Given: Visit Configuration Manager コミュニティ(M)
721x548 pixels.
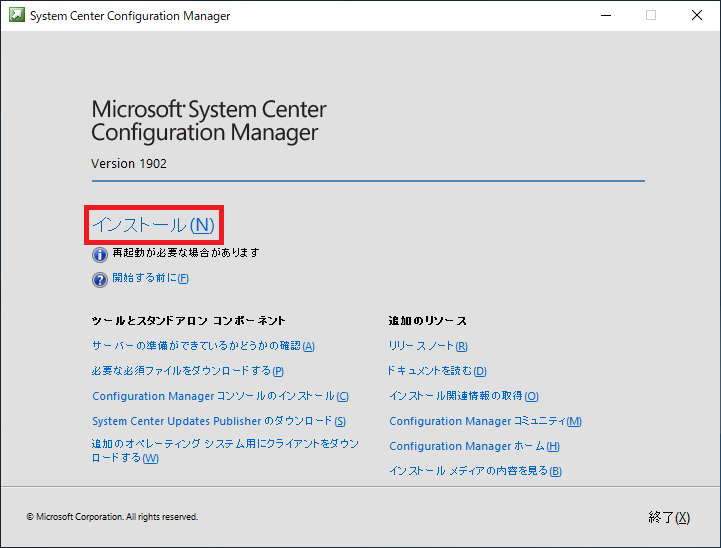Looking at the screenshot, I should (485, 421).
